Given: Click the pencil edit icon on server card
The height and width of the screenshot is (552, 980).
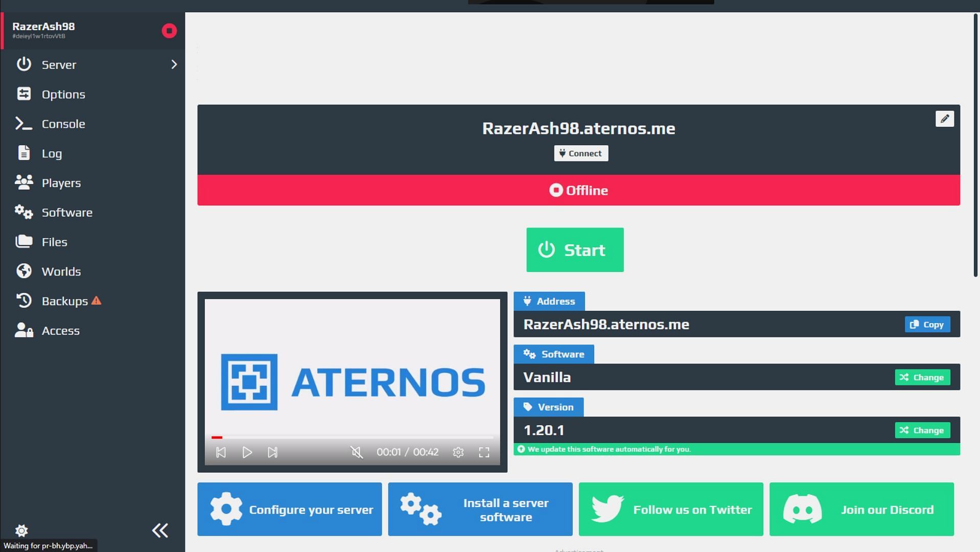Looking at the screenshot, I should coord(944,119).
